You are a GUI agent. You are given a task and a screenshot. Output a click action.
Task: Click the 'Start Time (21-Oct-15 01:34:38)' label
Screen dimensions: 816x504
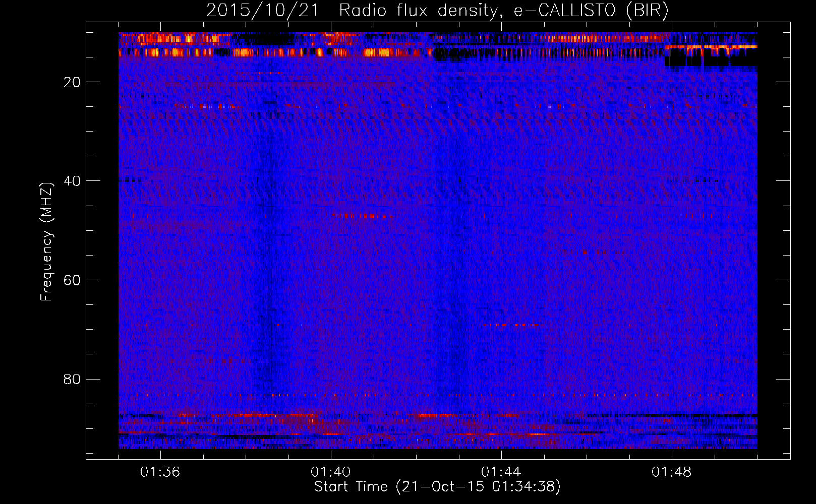[437, 487]
